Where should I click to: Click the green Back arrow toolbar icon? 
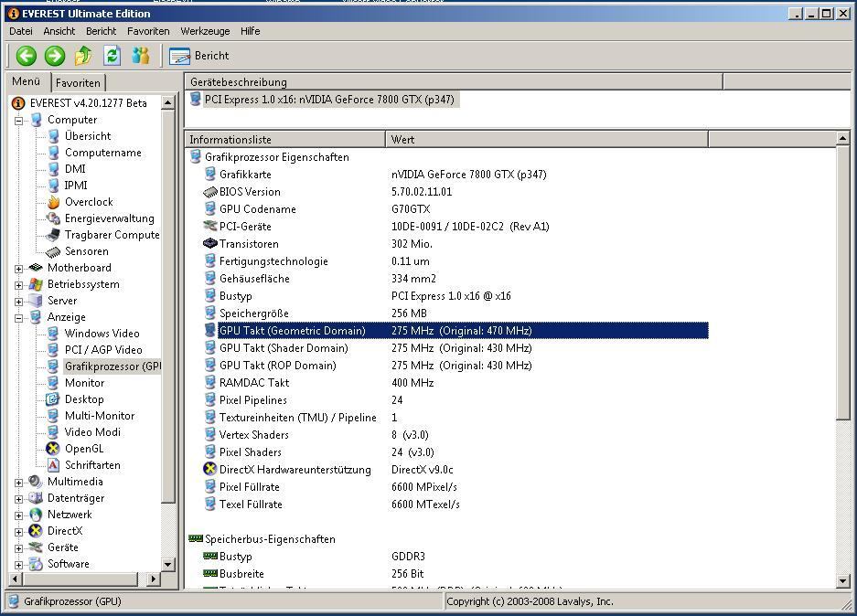[26, 55]
